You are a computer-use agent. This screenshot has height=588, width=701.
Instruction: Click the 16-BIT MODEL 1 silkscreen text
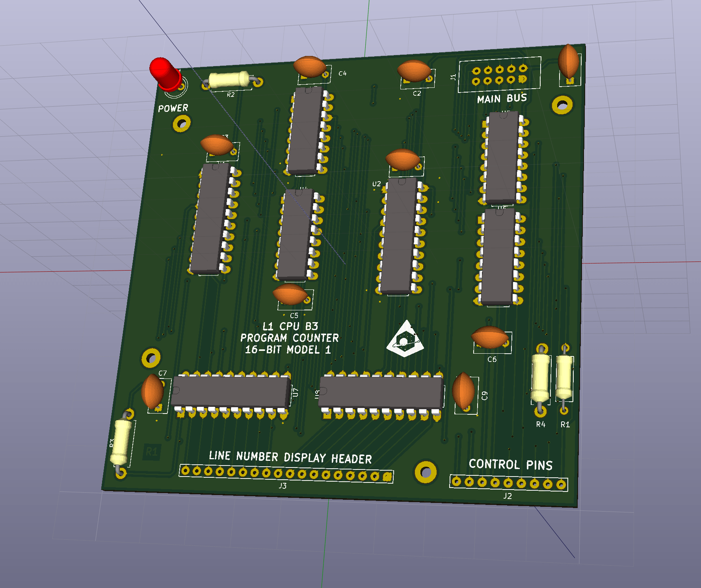point(288,350)
